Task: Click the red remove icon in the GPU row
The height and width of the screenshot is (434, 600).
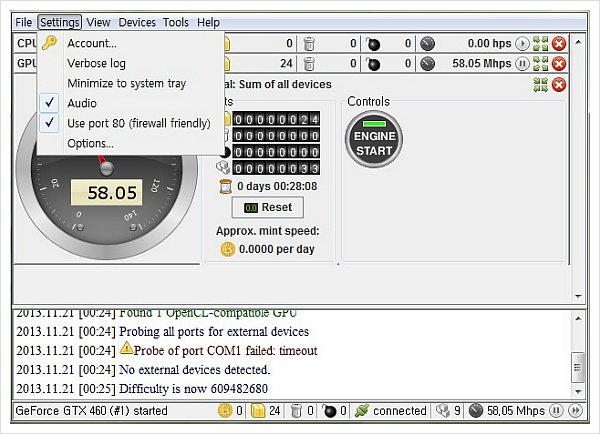Action: 558,64
